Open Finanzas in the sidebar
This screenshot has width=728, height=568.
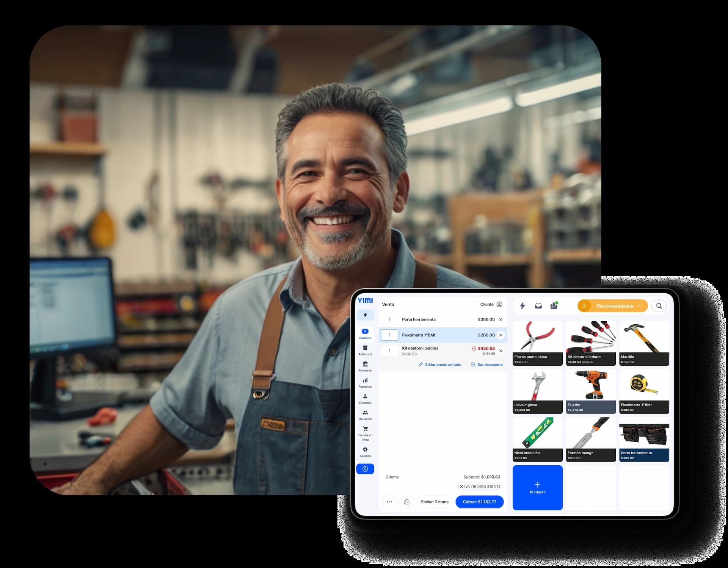point(365,366)
